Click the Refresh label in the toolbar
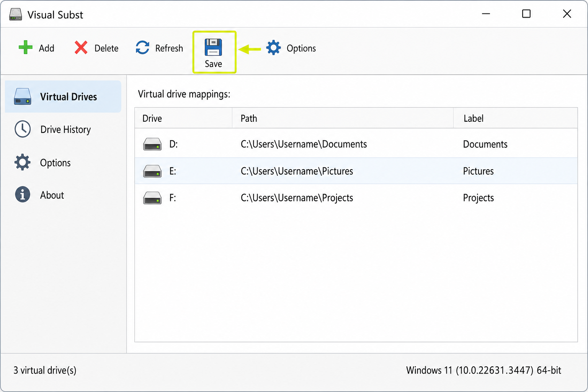588x392 pixels. [x=169, y=48]
